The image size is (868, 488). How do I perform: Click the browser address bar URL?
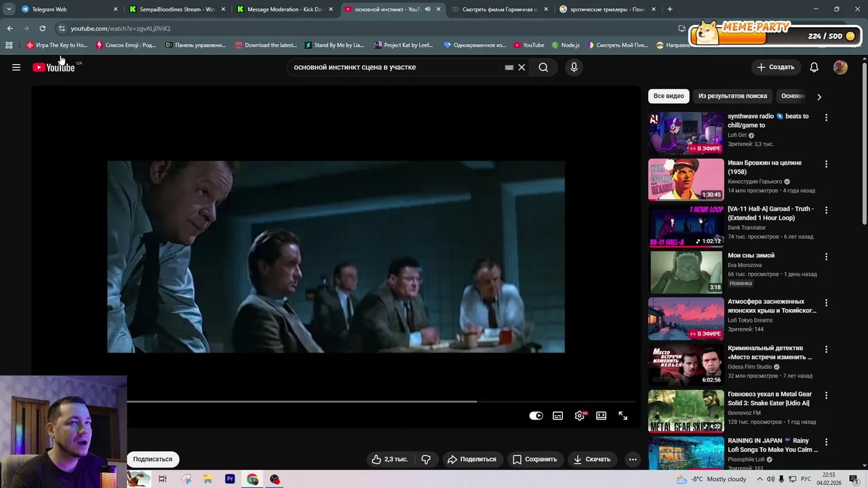(120, 28)
